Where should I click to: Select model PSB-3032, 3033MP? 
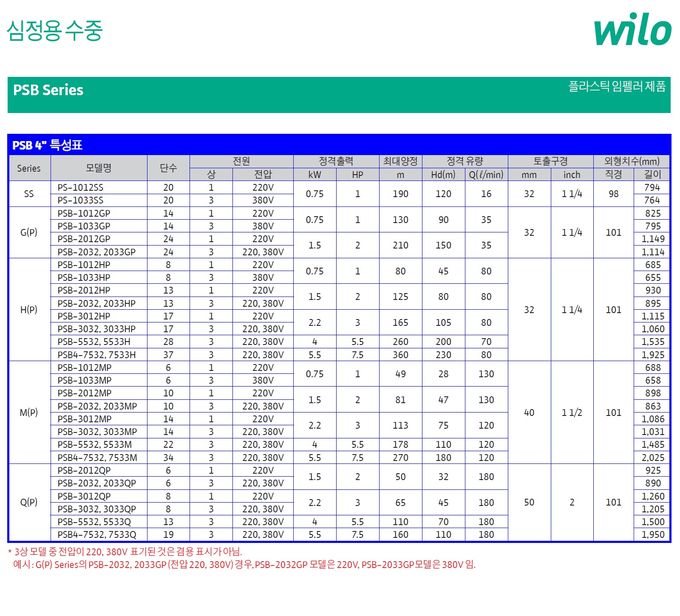pos(97,432)
